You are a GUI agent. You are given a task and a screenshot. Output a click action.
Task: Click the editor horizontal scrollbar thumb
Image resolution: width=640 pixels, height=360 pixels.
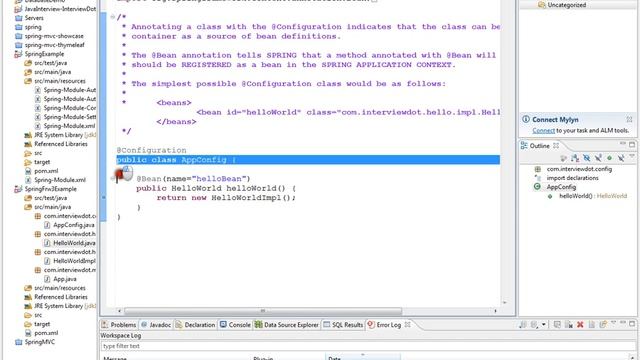pyautogui.click(x=263, y=311)
